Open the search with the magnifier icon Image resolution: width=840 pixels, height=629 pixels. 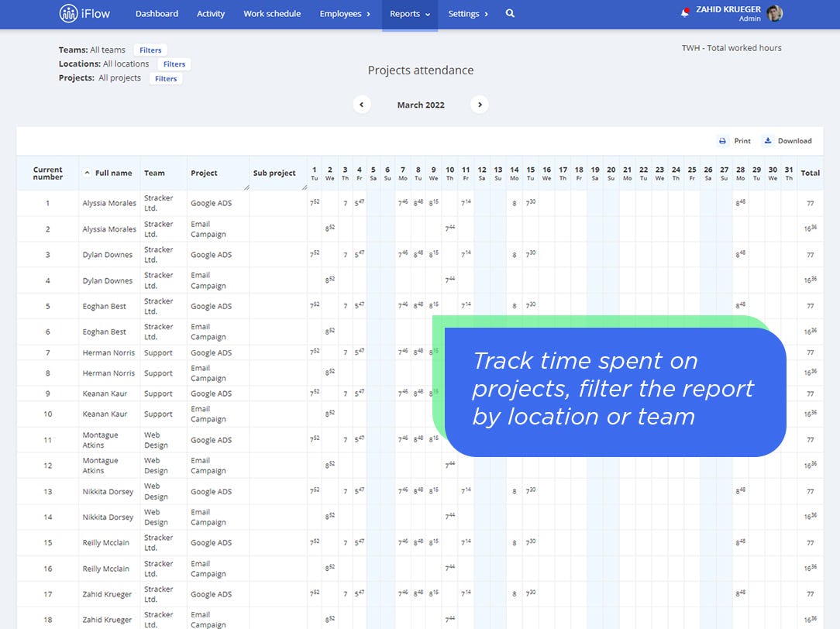(x=510, y=13)
